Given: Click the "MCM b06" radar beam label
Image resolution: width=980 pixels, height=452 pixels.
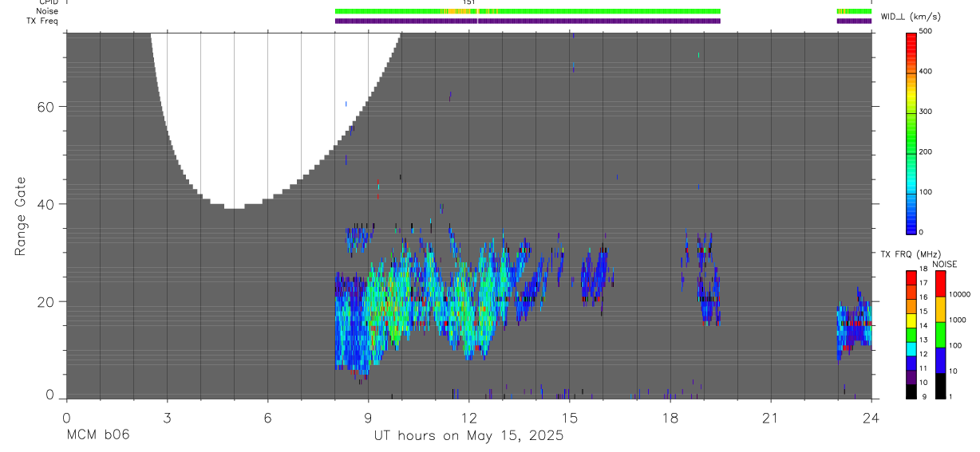Looking at the screenshot, I should 97,434.
